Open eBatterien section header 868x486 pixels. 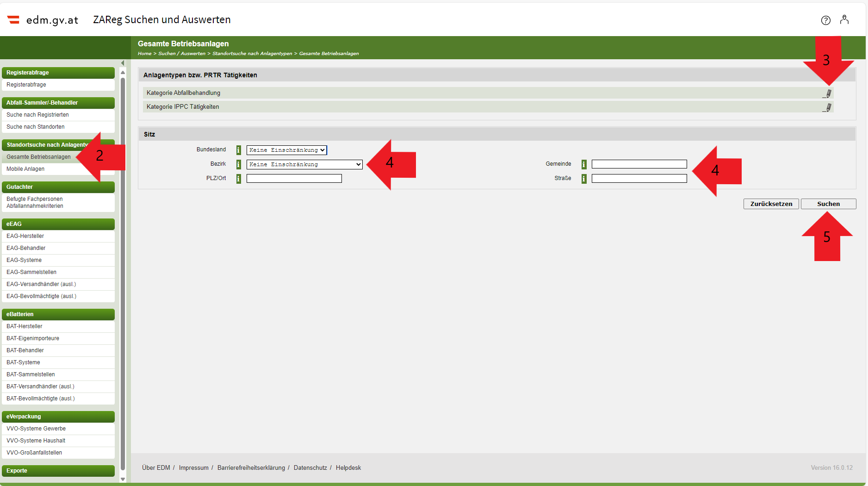58,314
